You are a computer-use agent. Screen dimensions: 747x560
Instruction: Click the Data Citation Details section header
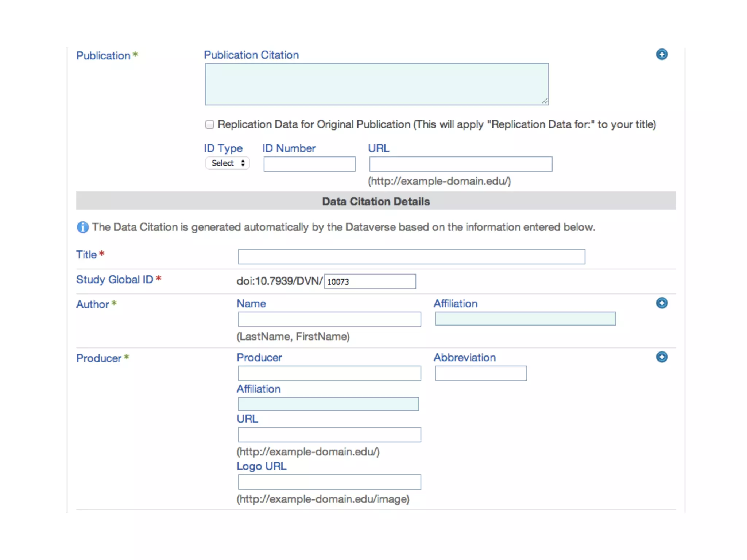(x=376, y=201)
